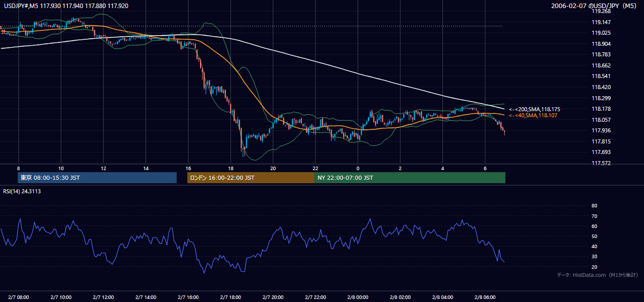Click the hour 20 tick under the price chart
The image size is (644, 302).
tap(273, 168)
